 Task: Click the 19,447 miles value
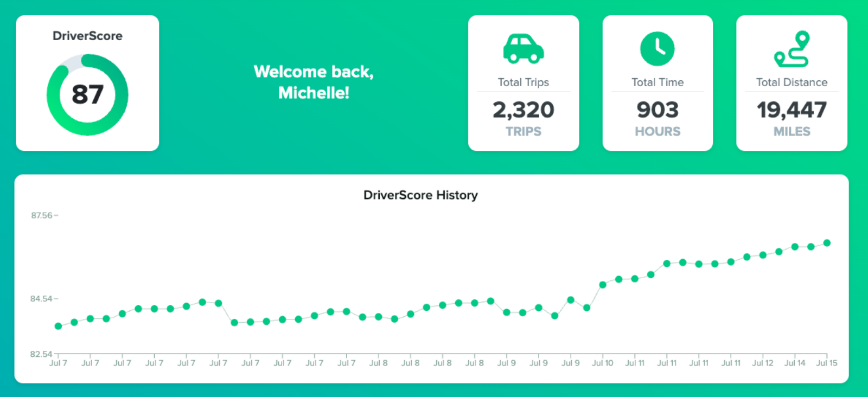(792, 110)
